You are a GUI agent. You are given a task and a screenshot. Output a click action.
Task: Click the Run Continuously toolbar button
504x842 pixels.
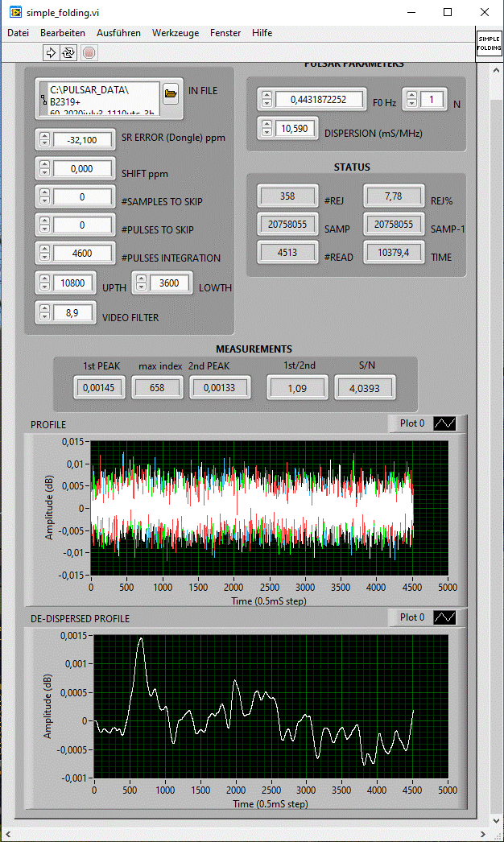(x=68, y=52)
